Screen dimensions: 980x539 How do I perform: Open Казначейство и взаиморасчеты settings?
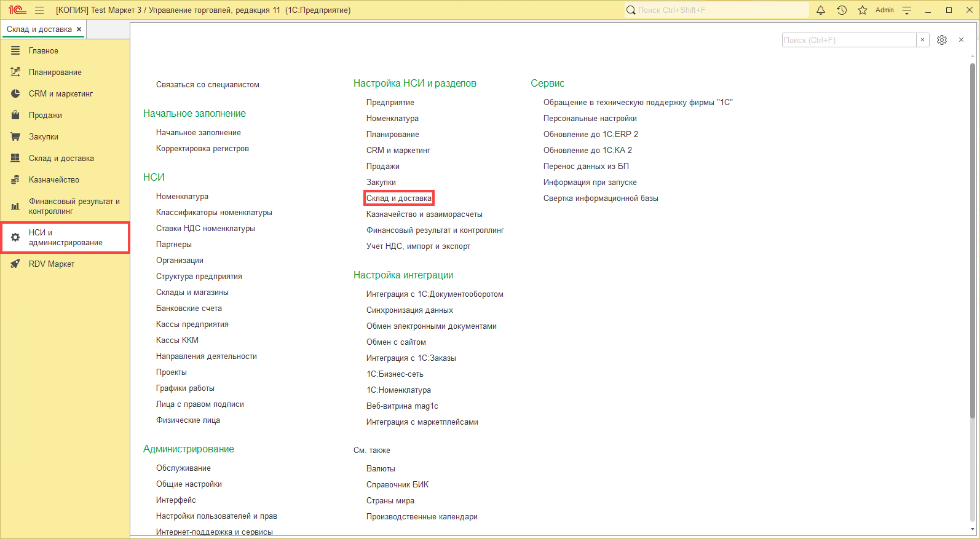pos(424,214)
